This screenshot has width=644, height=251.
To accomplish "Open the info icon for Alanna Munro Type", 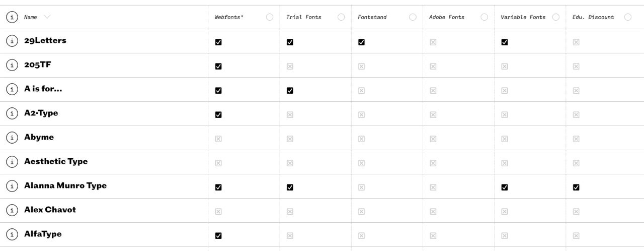I will coord(12,186).
